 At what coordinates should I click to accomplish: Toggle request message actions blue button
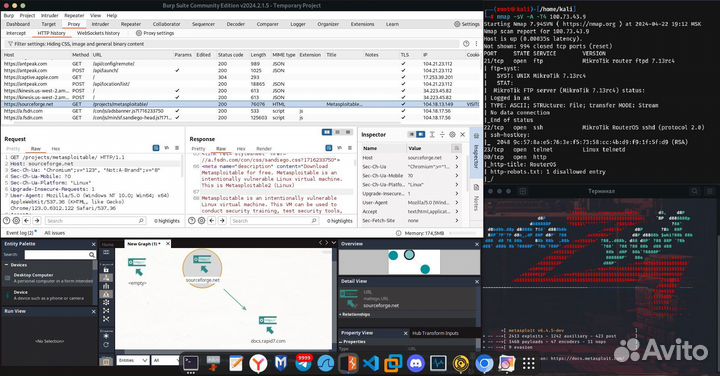[156, 148]
